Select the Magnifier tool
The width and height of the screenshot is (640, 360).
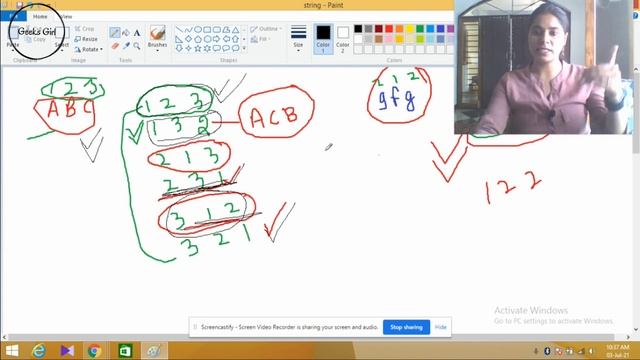pos(137,46)
